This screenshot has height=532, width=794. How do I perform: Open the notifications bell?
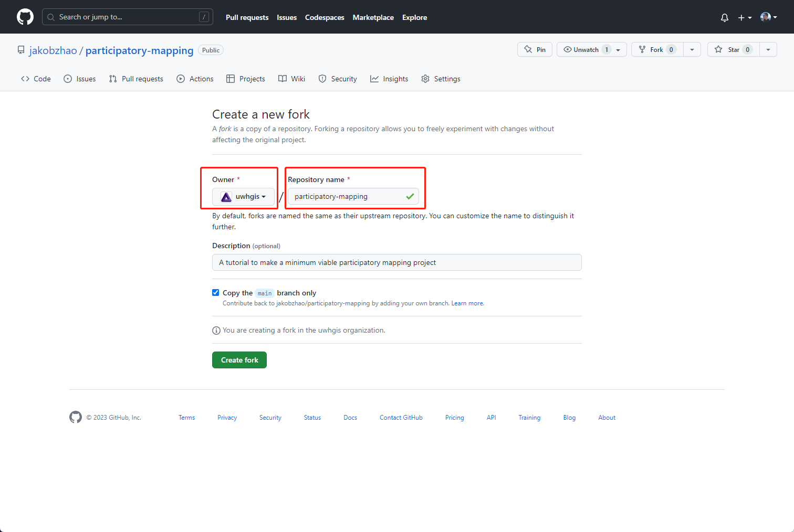click(x=725, y=17)
